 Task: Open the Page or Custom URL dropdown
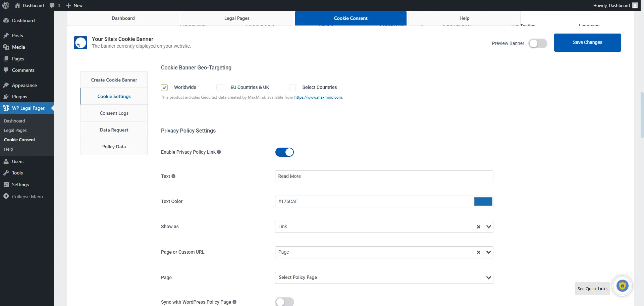coord(488,252)
